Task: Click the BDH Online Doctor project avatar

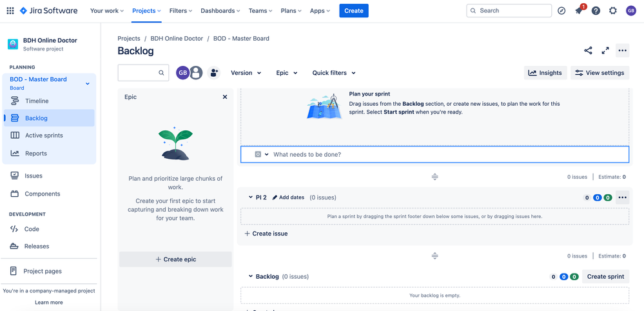Action: click(x=13, y=44)
